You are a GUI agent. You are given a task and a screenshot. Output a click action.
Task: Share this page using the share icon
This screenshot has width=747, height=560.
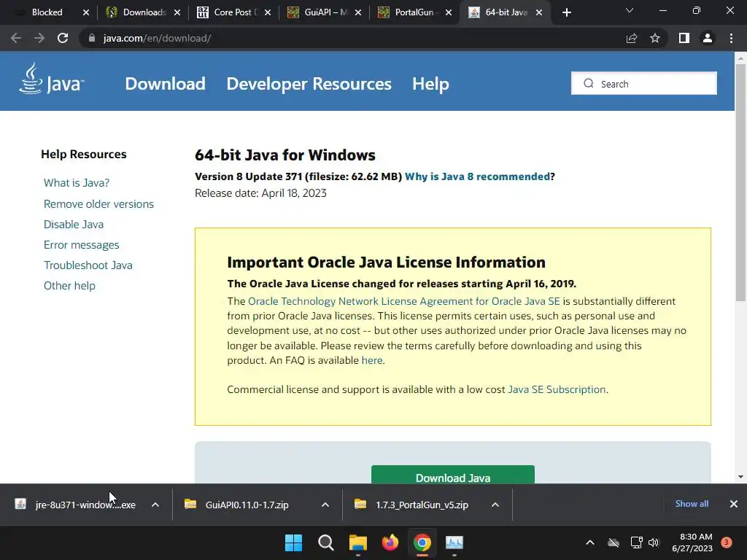point(632,38)
